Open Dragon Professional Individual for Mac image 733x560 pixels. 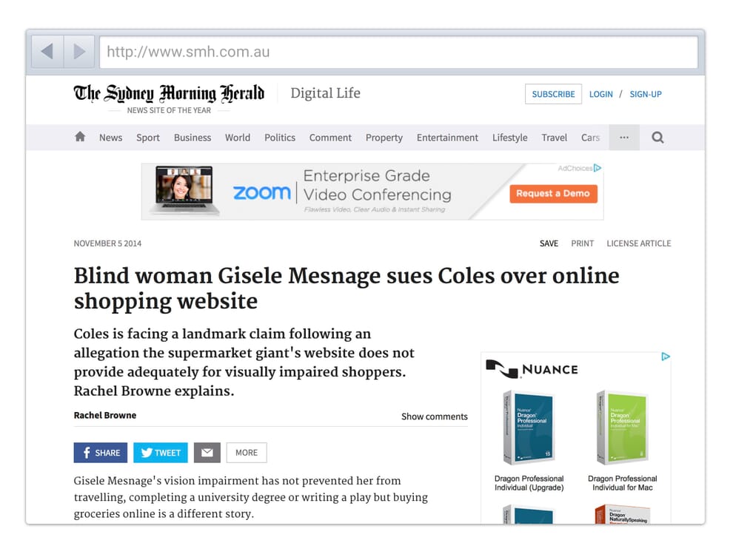(622, 428)
